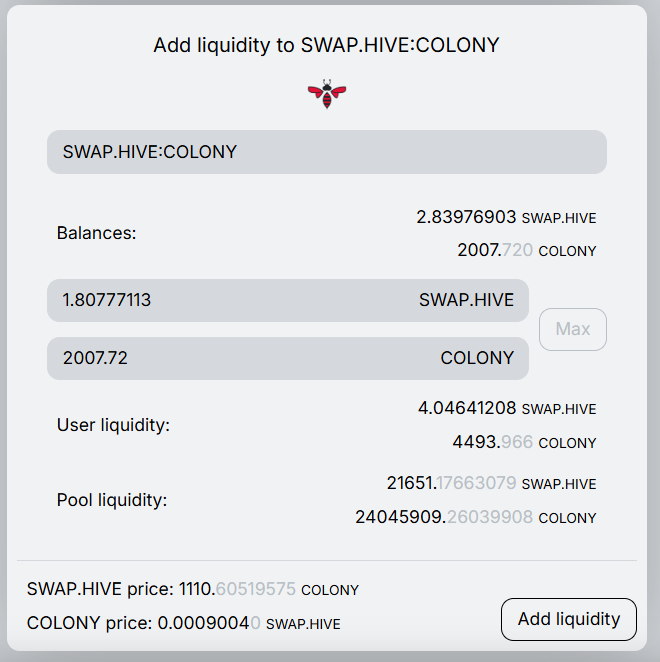
Task: Focus the COLONY amount input field
Action: (288, 358)
